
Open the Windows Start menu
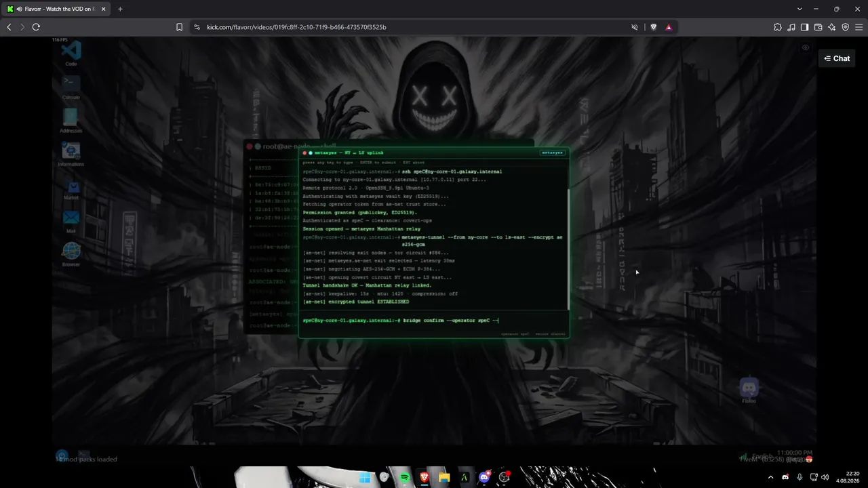pyautogui.click(x=365, y=477)
